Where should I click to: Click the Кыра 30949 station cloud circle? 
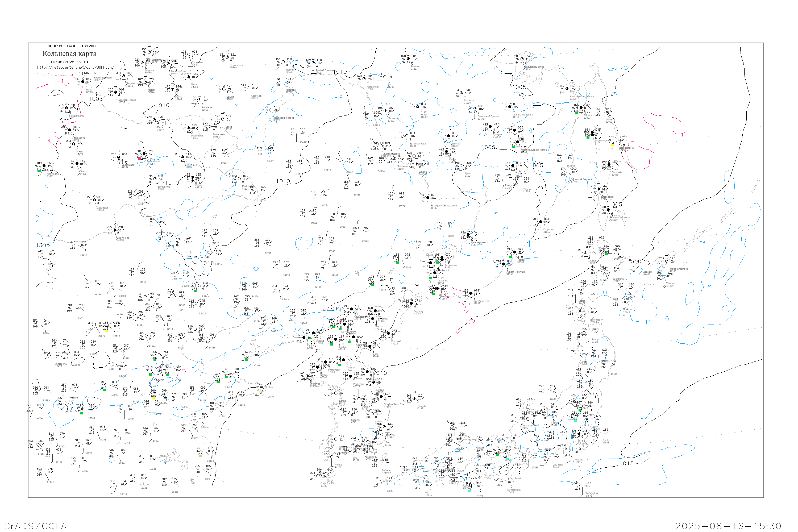(x=155, y=119)
